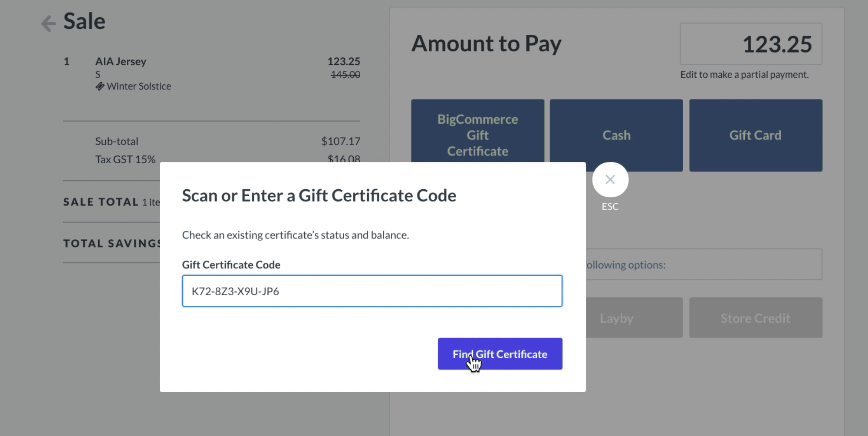Close the gift certificate dialog with X

(x=610, y=179)
